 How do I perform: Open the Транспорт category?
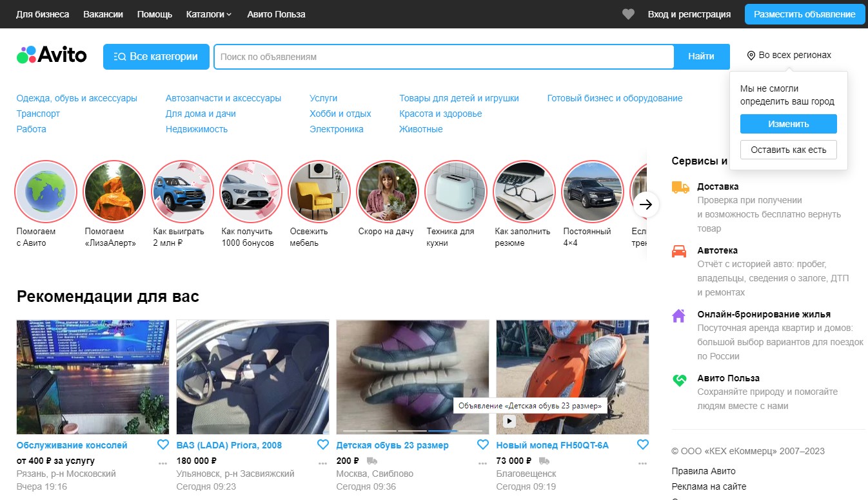38,114
